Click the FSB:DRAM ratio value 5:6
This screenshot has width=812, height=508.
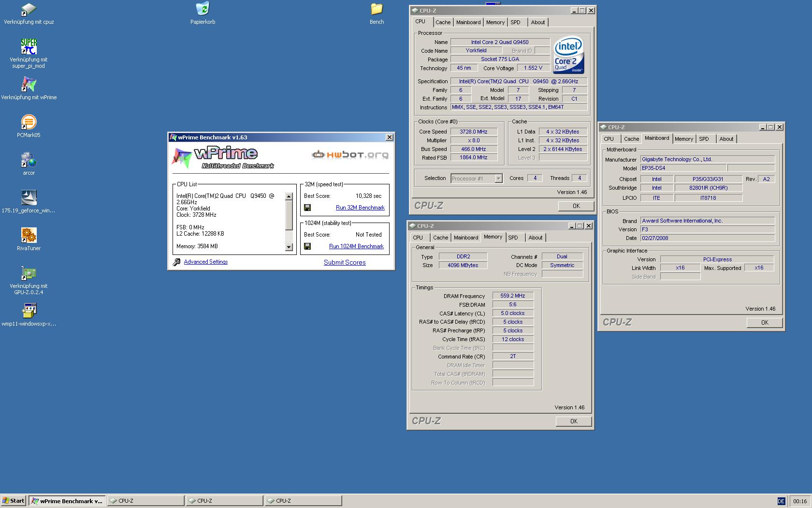coord(513,304)
